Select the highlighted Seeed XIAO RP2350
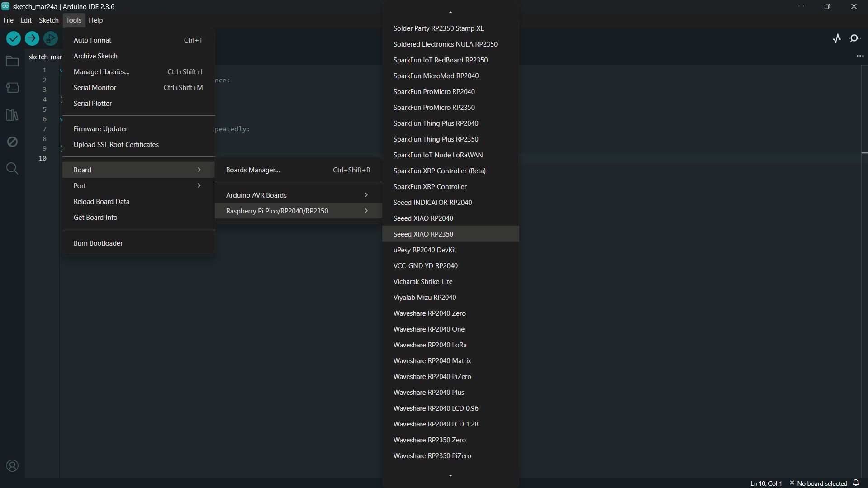Image resolution: width=868 pixels, height=488 pixels. click(451, 234)
